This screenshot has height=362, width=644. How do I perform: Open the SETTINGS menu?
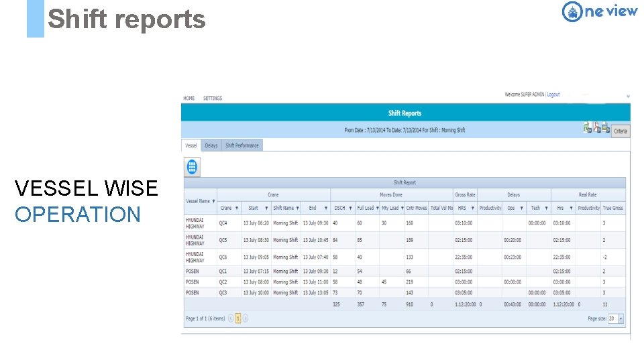pyautogui.click(x=213, y=98)
